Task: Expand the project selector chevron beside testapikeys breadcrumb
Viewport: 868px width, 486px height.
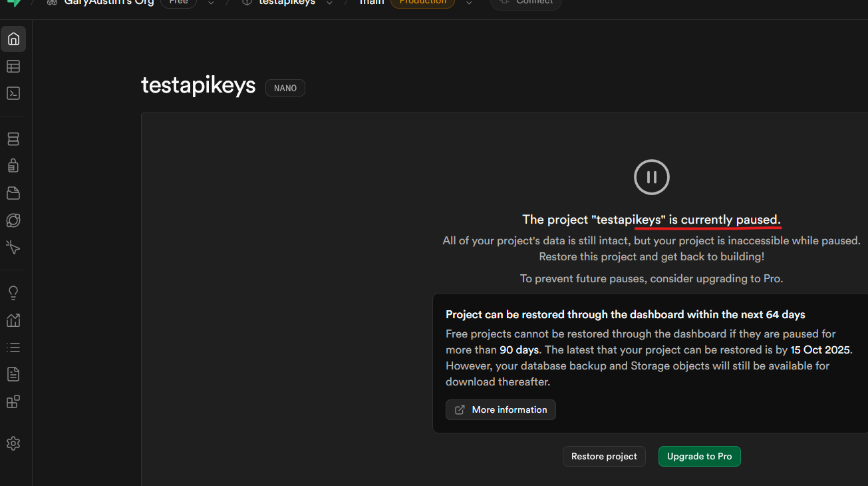Action: [329, 3]
